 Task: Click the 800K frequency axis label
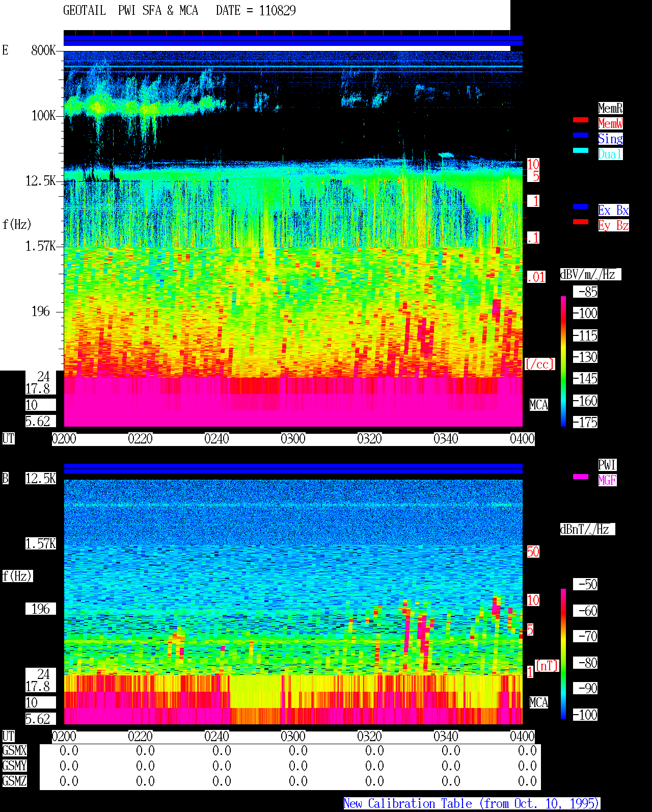(43, 50)
